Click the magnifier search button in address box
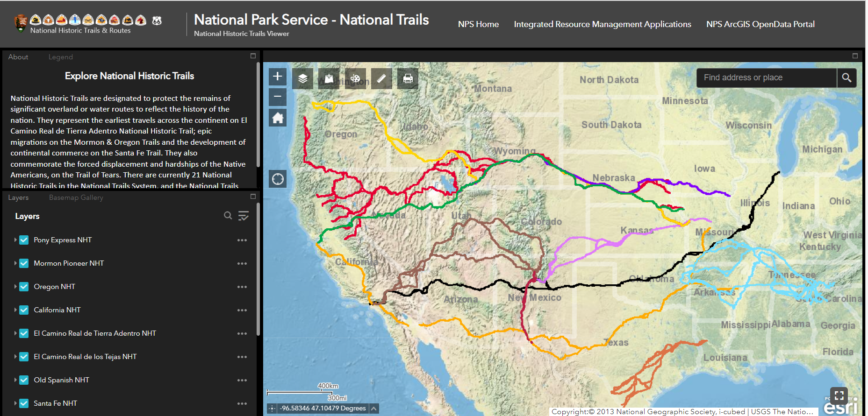This screenshot has width=868, height=416. point(846,78)
